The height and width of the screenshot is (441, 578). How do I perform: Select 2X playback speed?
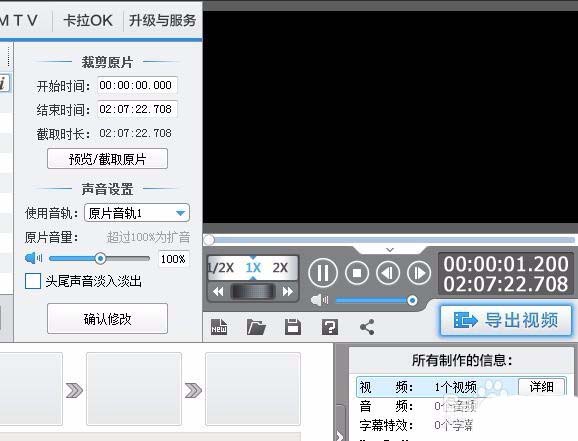click(280, 268)
